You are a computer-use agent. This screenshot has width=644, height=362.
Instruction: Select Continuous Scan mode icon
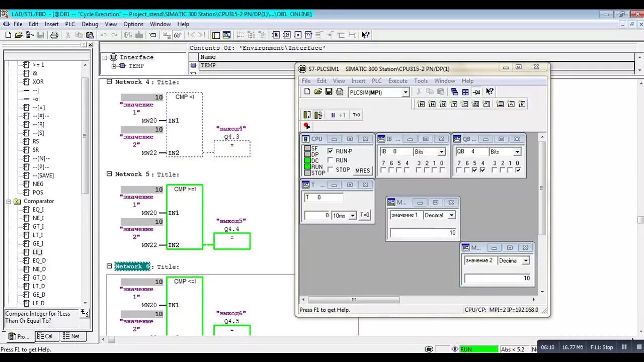pyautogui.click(x=318, y=115)
